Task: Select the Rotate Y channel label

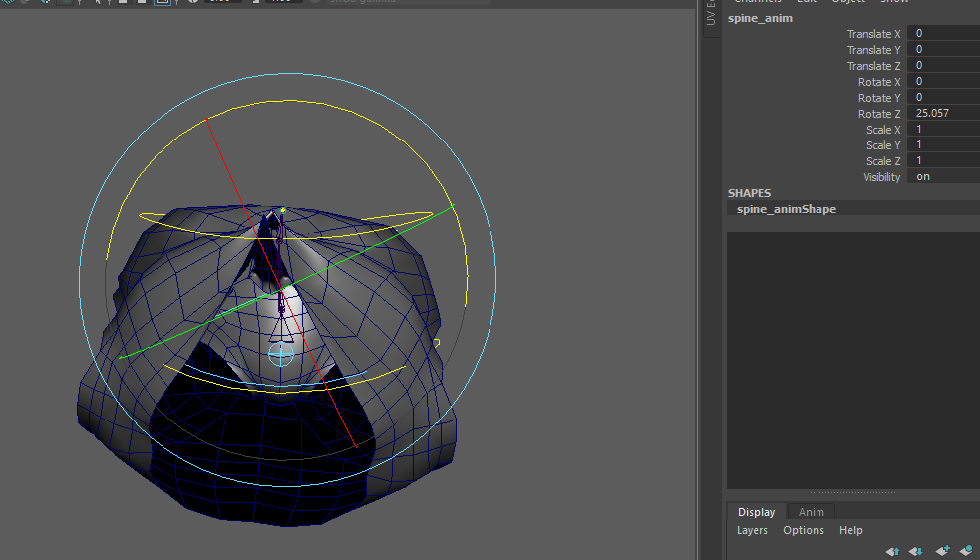Action: point(879,98)
